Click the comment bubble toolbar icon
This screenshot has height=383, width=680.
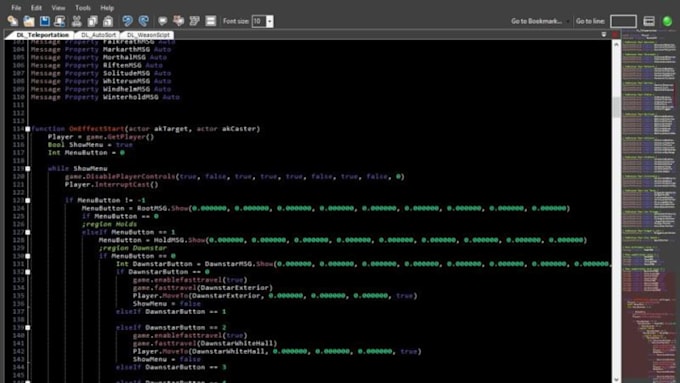(x=163, y=21)
